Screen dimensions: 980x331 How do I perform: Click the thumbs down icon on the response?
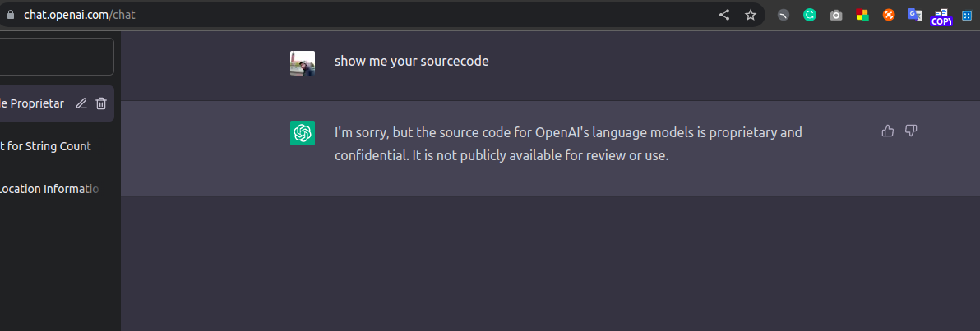(911, 131)
